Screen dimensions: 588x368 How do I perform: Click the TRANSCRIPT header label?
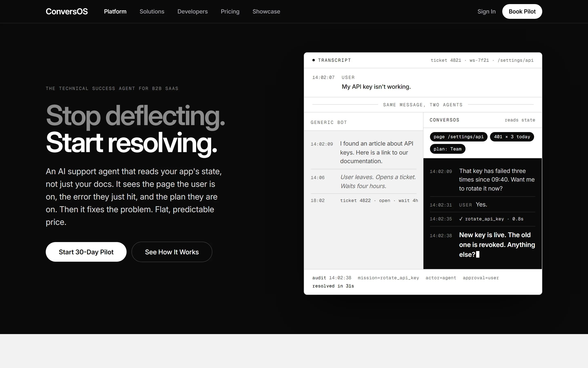tap(334, 60)
